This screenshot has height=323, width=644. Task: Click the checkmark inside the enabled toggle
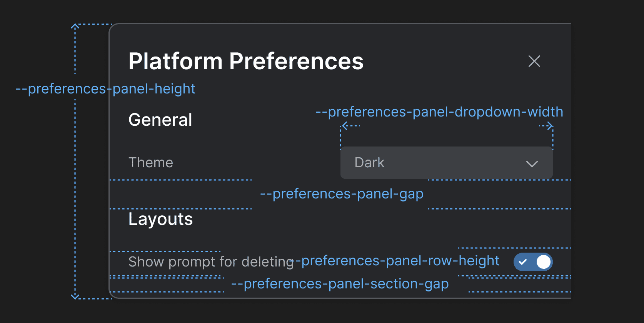pyautogui.click(x=523, y=262)
